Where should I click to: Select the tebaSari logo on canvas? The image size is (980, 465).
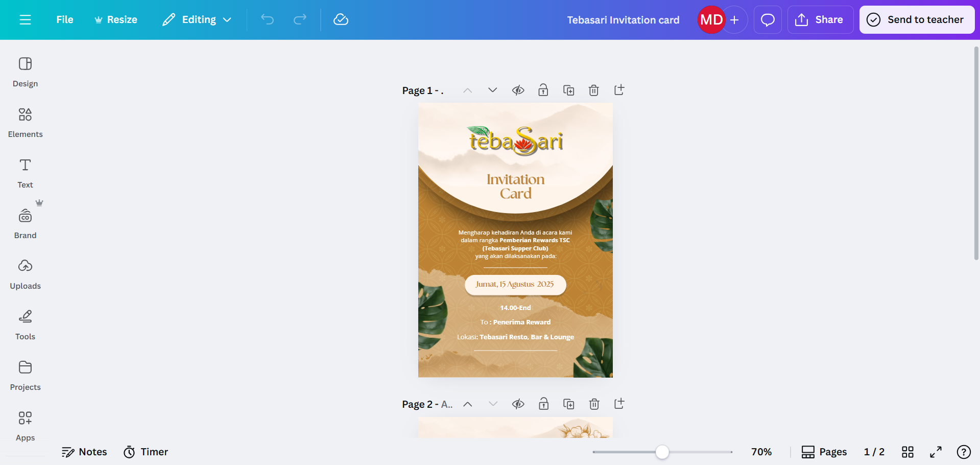coord(515,141)
